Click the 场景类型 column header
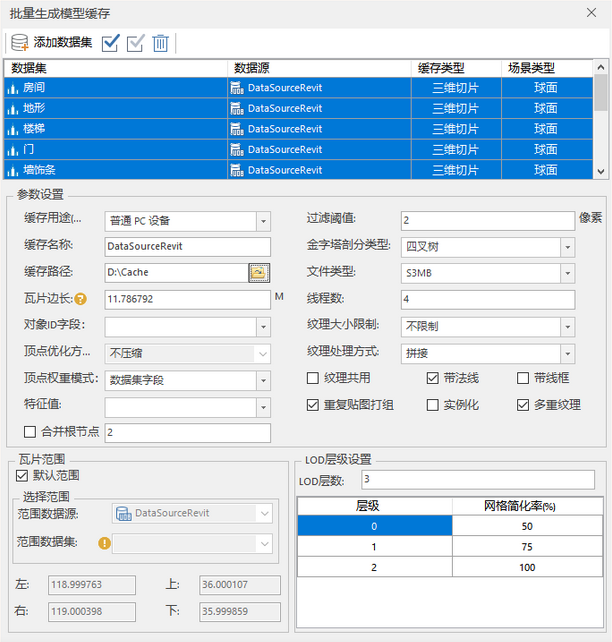Screen dimensions: 612x642 [x=547, y=68]
